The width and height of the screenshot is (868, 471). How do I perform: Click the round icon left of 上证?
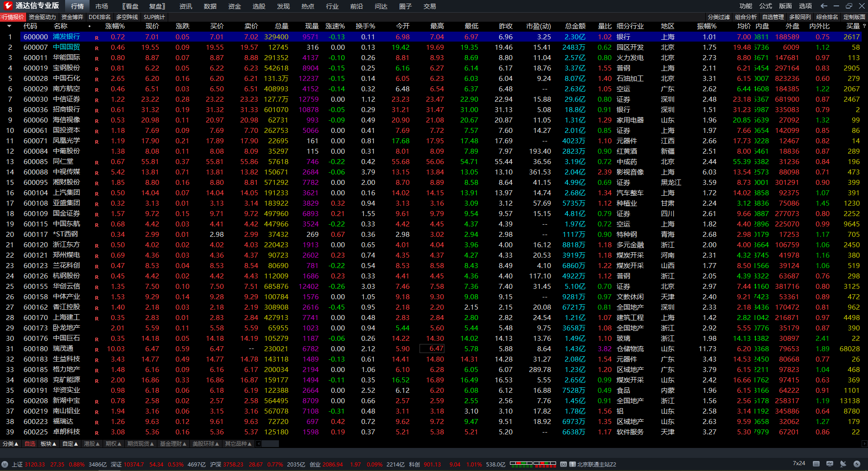click(x=5, y=464)
